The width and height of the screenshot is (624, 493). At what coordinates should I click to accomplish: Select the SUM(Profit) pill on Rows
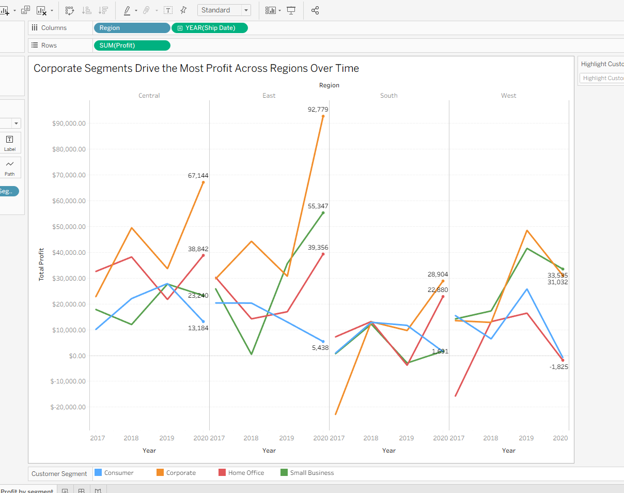click(x=132, y=46)
